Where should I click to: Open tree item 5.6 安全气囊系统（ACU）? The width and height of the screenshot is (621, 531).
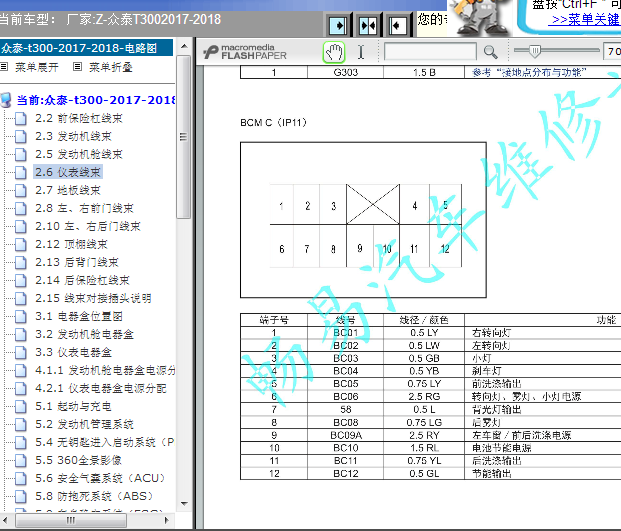pyautogui.click(x=100, y=478)
